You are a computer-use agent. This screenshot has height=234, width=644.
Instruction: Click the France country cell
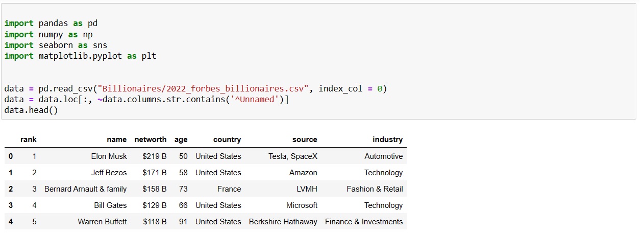click(229, 189)
